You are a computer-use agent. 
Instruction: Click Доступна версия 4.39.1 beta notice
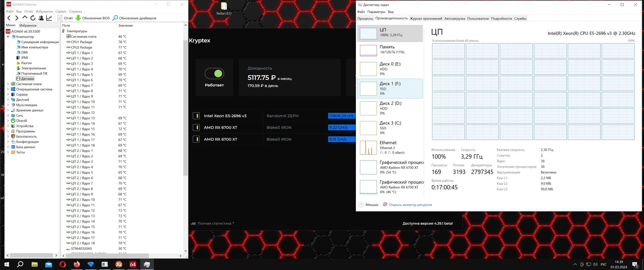coord(428,223)
